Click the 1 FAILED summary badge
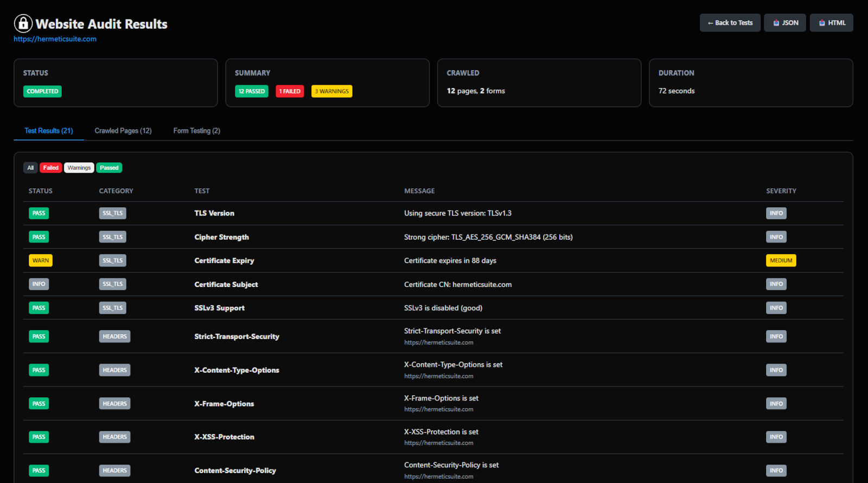 (x=290, y=91)
